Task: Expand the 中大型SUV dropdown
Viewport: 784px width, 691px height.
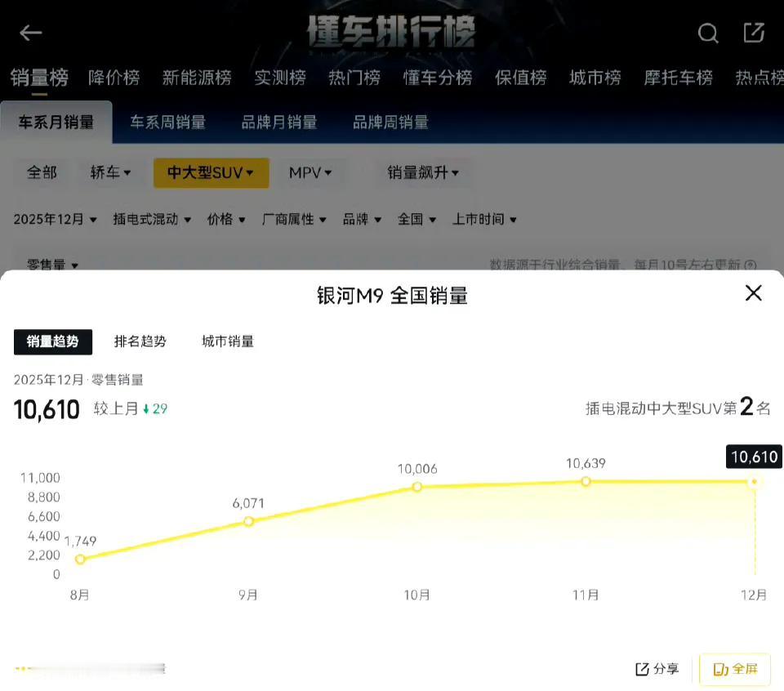Action: [x=211, y=173]
